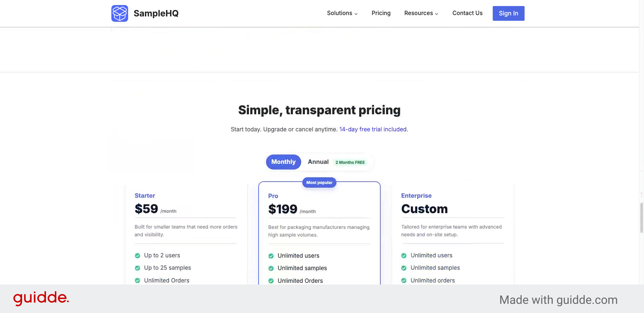Viewport: 644px width, 313px height.
Task: Click the checkmark beside Up to 25 samples
Action: 138,268
